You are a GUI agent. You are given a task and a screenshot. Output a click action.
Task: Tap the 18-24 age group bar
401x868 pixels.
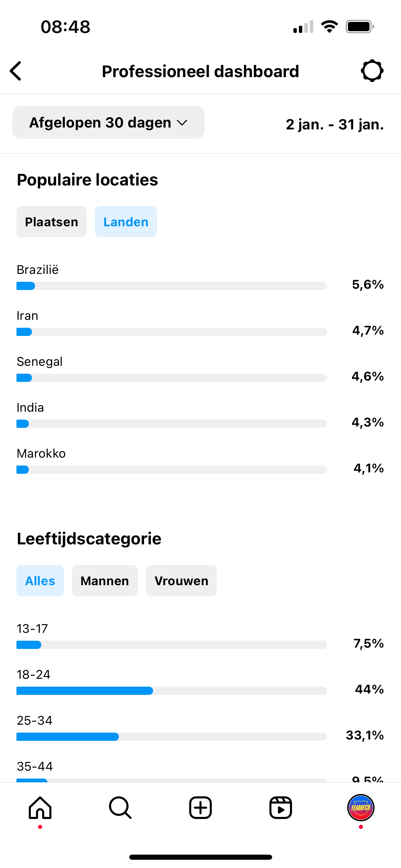pyautogui.click(x=172, y=691)
